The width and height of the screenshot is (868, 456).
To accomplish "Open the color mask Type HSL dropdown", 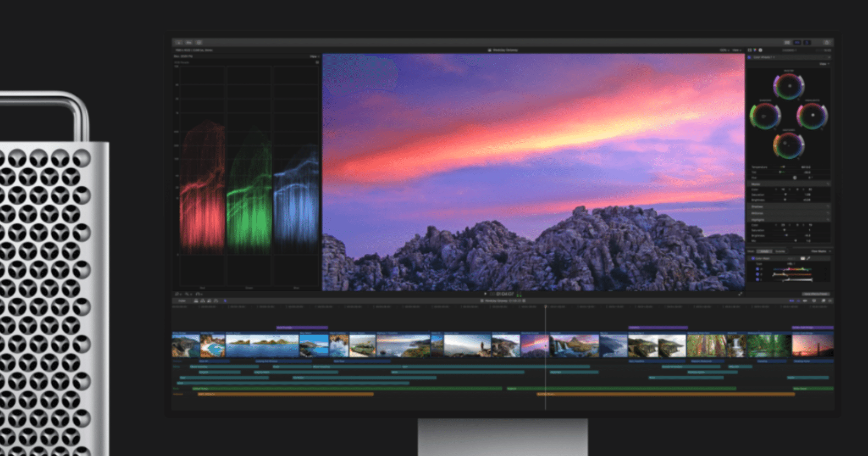I will click(792, 264).
